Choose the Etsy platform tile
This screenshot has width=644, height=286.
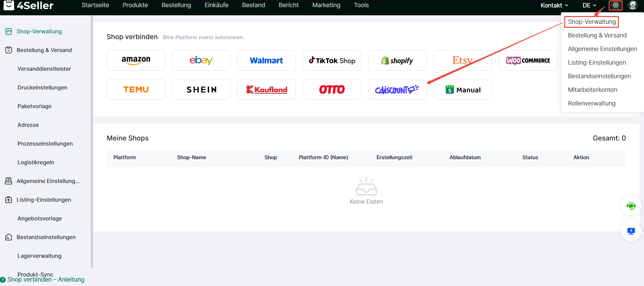point(463,61)
